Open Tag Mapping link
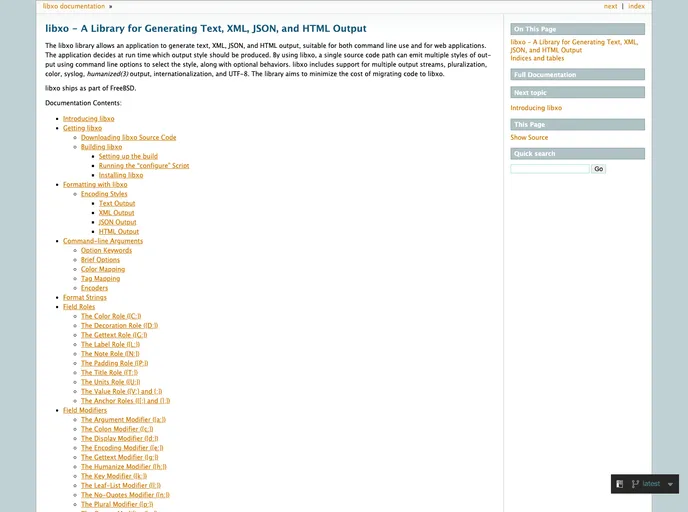 coord(100,279)
